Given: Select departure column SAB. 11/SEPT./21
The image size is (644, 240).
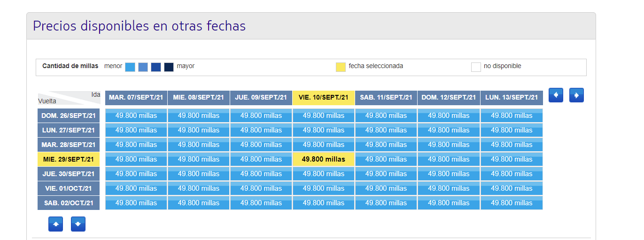Looking at the screenshot, I should (386, 98).
